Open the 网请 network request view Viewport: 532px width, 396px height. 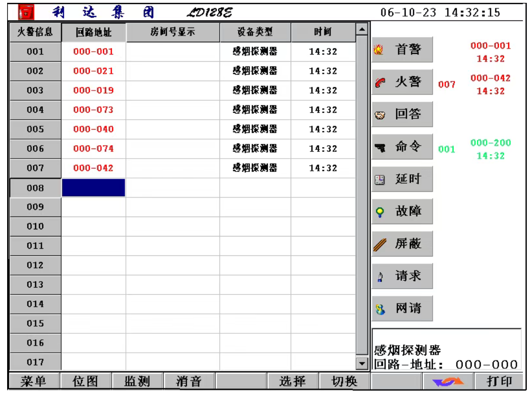click(402, 308)
